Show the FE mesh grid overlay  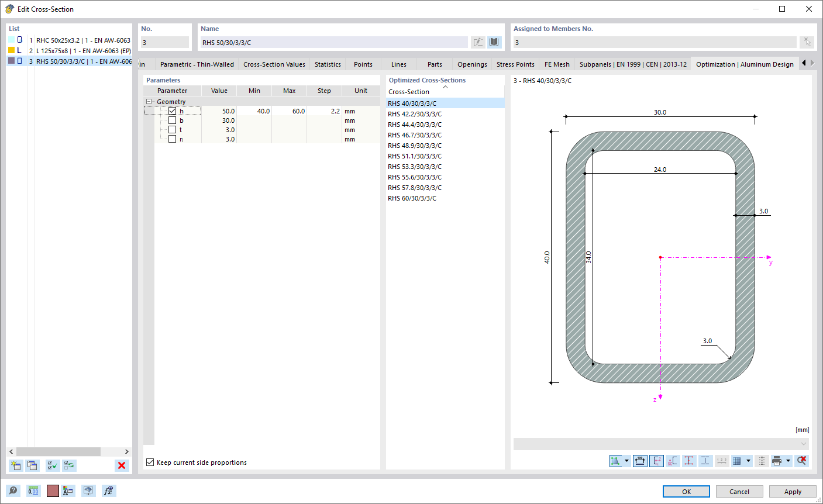click(738, 461)
